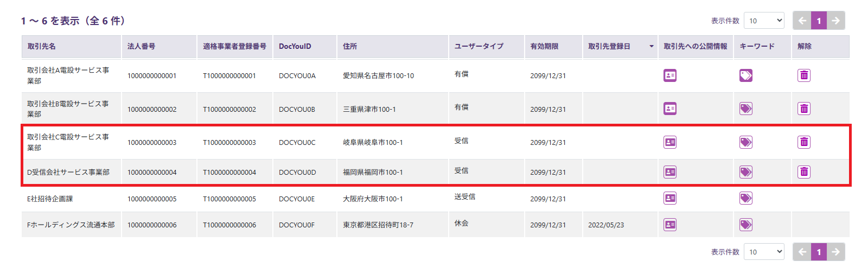This screenshot has height=267, width=868.
Task: Open keyword tags for 取引会社A電設サービス事業部
Action: pyautogui.click(x=746, y=75)
